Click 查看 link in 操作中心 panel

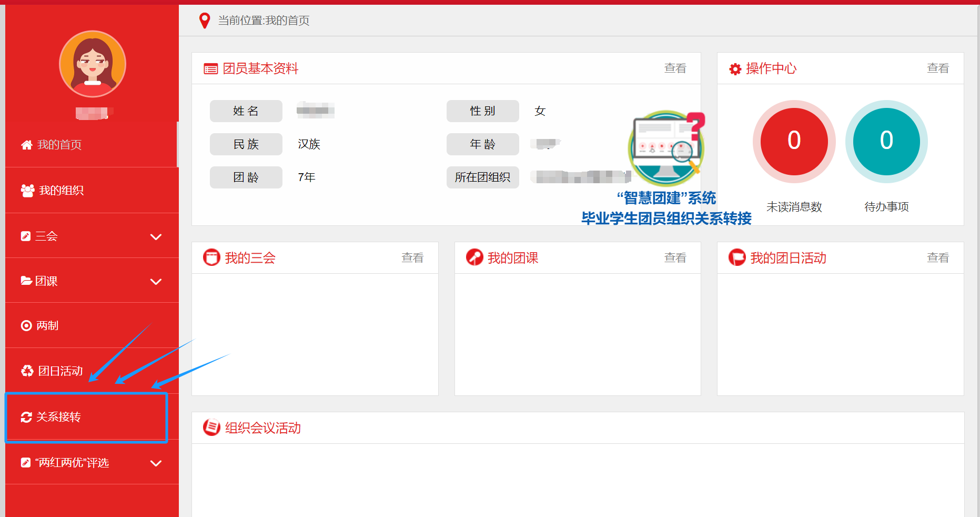pos(937,68)
